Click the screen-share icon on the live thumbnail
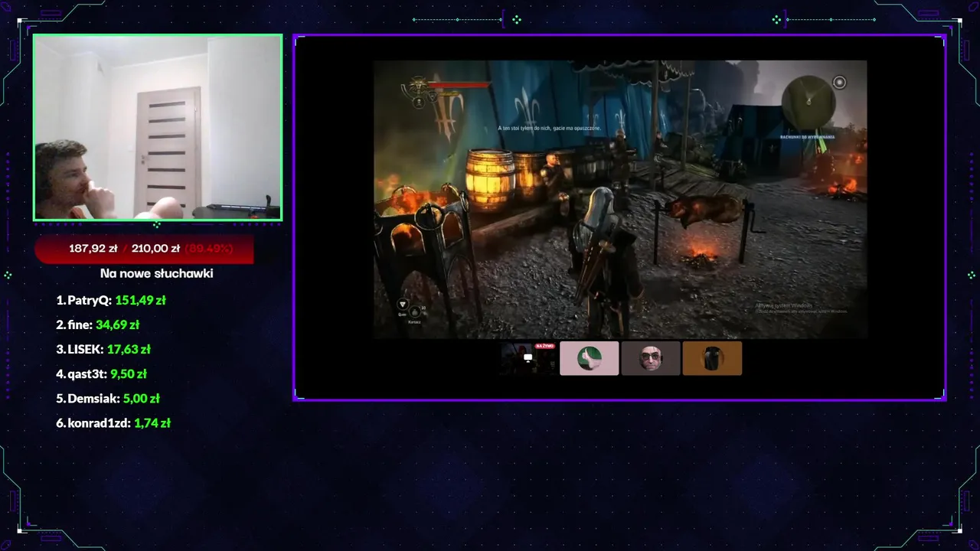The width and height of the screenshot is (980, 551). (528, 357)
